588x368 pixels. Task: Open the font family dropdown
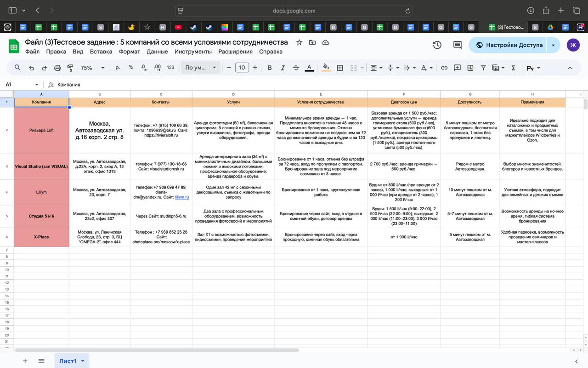(x=200, y=68)
